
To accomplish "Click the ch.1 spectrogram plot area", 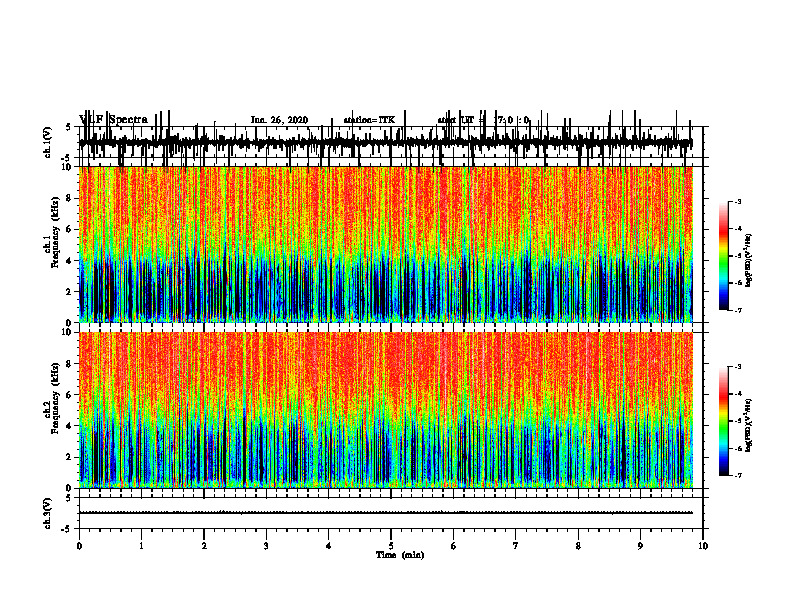I will (x=385, y=244).
